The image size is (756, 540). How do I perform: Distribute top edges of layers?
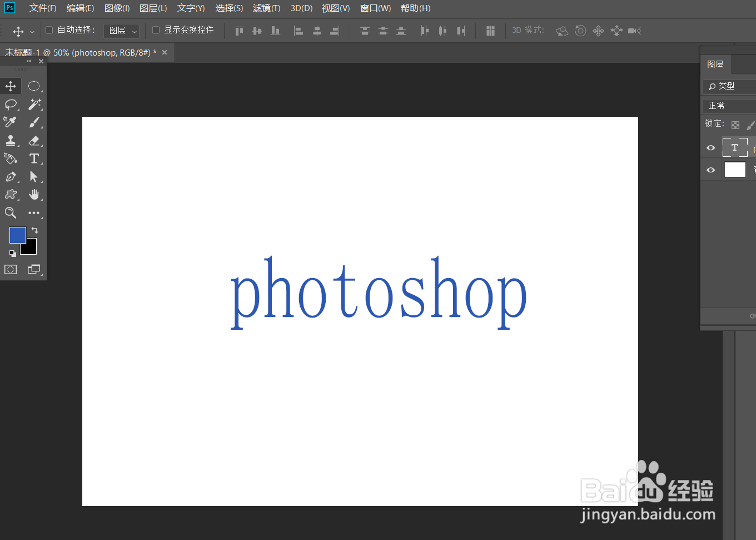click(365, 31)
